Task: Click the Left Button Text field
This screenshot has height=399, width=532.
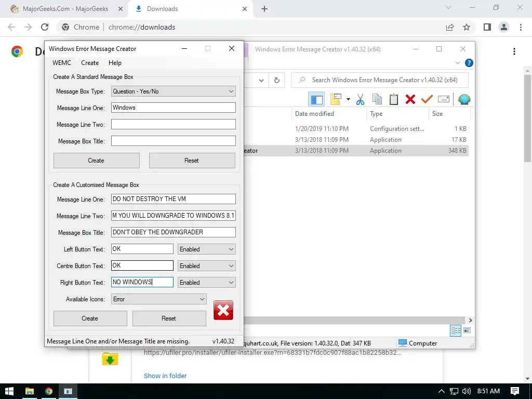Action: pos(142,249)
